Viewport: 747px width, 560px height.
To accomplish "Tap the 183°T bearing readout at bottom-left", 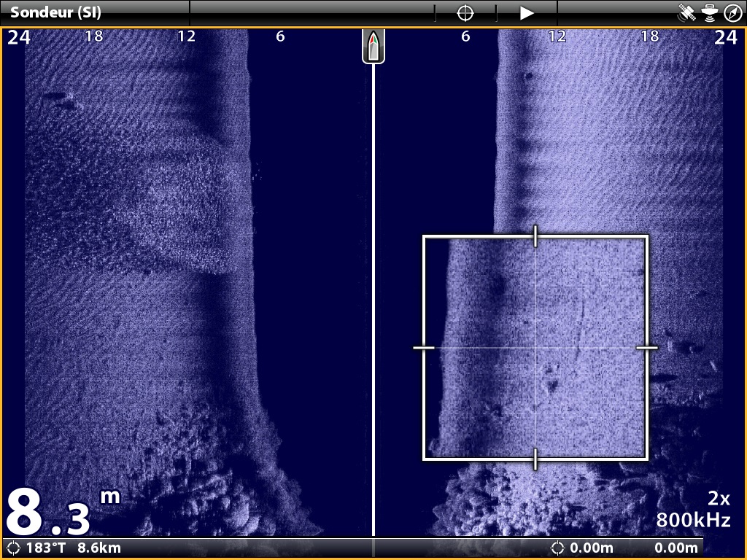I will pyautogui.click(x=45, y=548).
